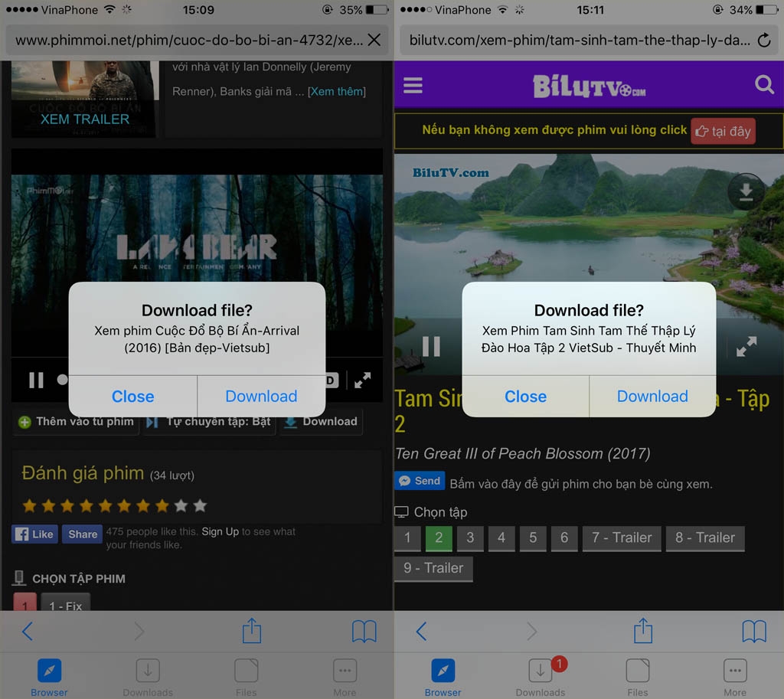Select episode 1 on BiluTV
Screen dimensions: 784x699
(407, 538)
